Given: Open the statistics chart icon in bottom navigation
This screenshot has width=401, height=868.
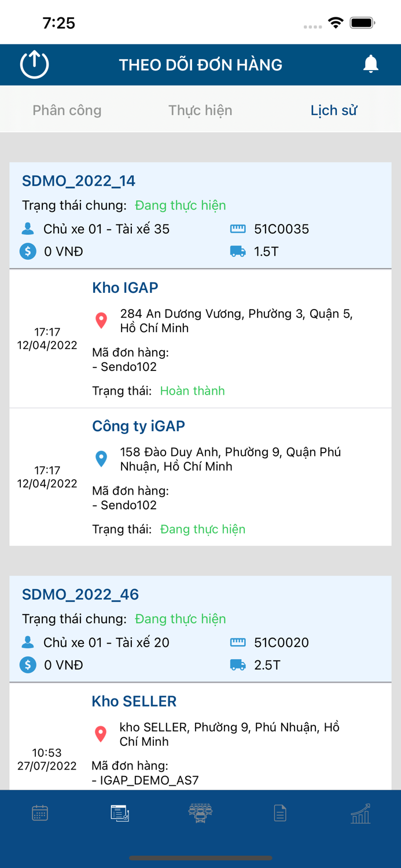Looking at the screenshot, I should click(x=360, y=813).
